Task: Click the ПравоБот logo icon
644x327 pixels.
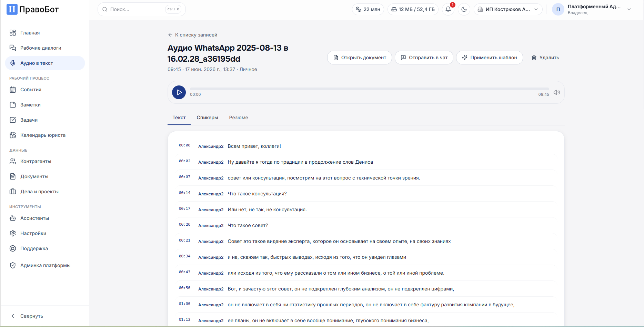Action: coord(12,9)
